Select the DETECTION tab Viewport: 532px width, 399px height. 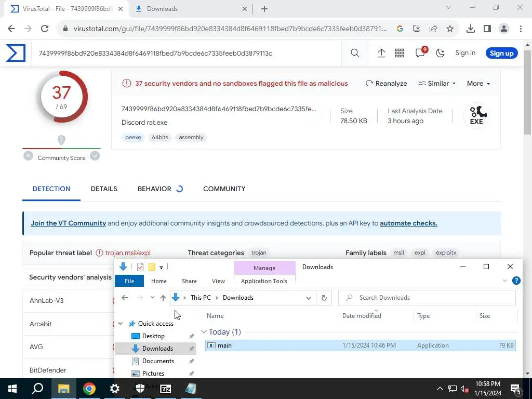click(51, 189)
